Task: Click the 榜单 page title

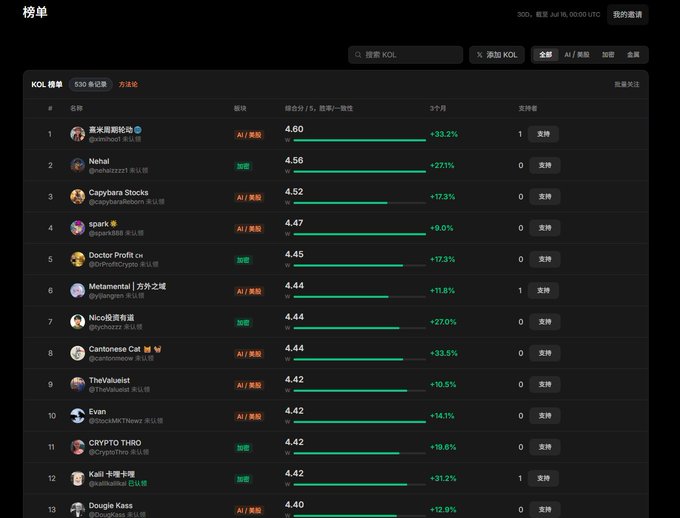Action: click(x=35, y=12)
